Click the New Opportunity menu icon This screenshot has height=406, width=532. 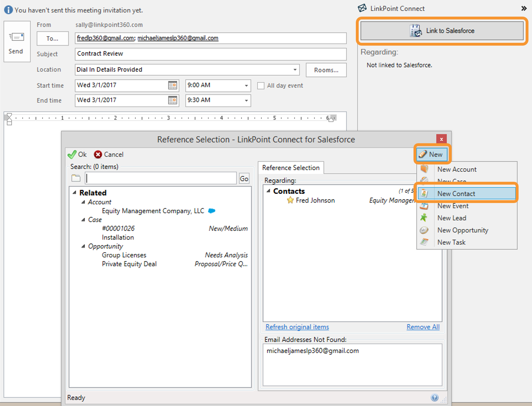pos(424,230)
